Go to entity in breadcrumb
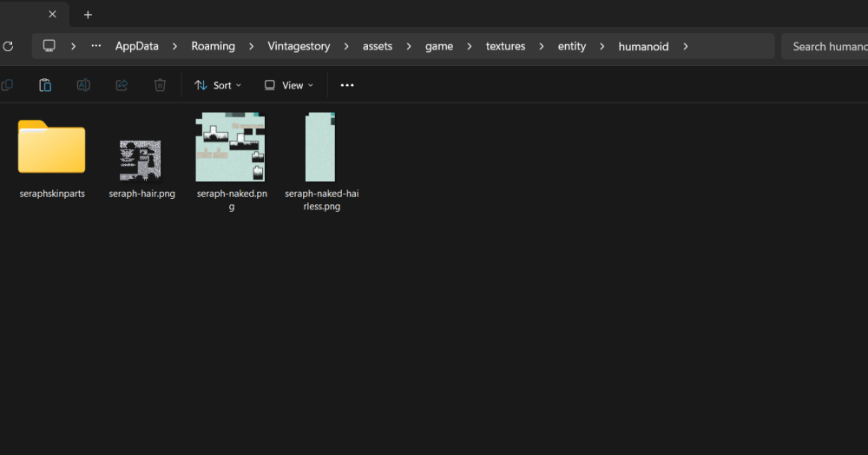Image resolution: width=868 pixels, height=455 pixels. pos(572,47)
